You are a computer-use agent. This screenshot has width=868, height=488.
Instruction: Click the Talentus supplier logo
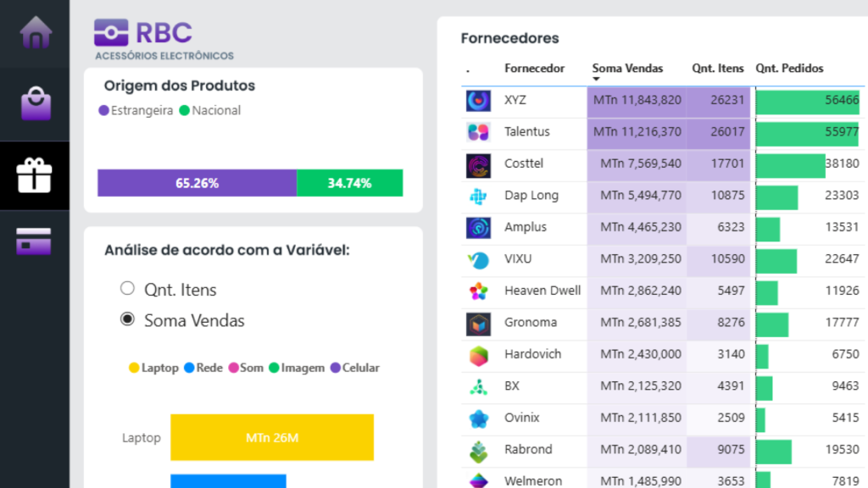coord(478,132)
